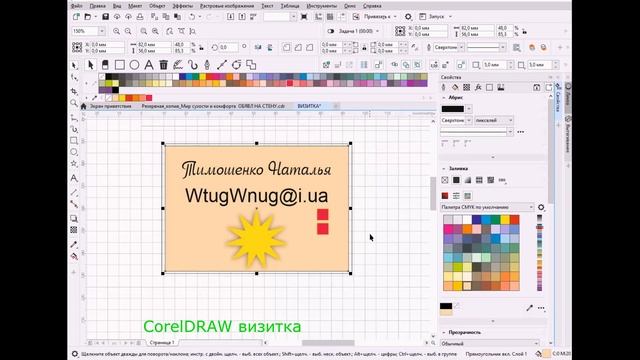This screenshot has width=640, height=360.
Task: Select the Zoom magnifier tool in the toolbox
Action: tap(74, 103)
